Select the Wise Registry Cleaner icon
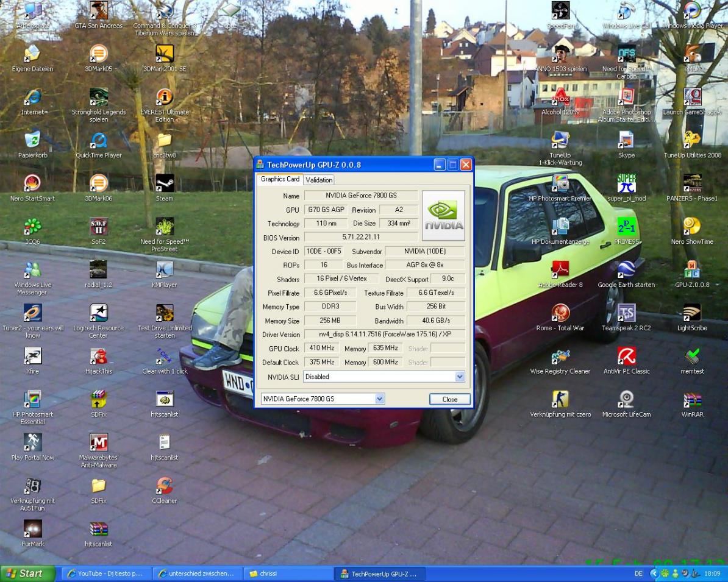This screenshot has height=582, width=728. [560, 356]
